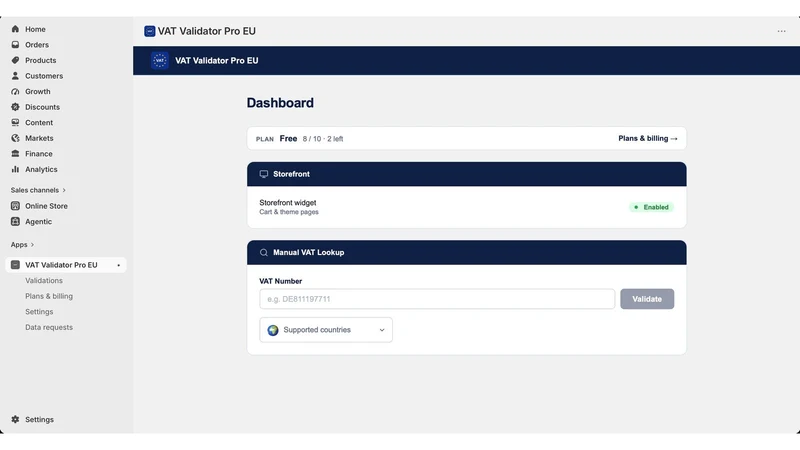The image size is (800, 450).
Task: Open Data requests submenu item
Action: tap(49, 327)
